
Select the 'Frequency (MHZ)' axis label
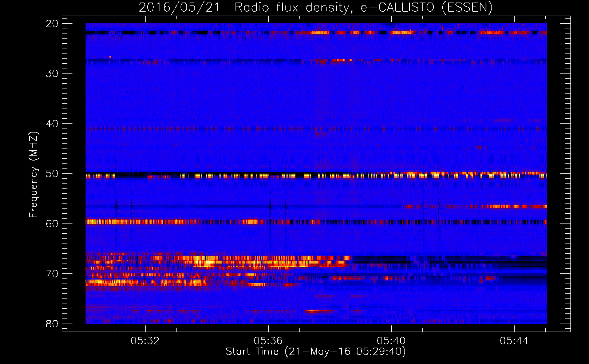33,175
